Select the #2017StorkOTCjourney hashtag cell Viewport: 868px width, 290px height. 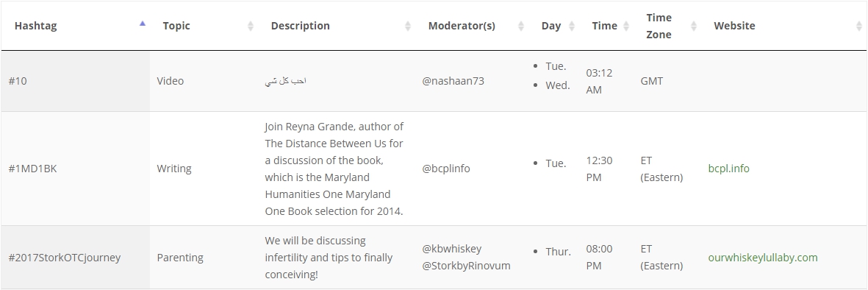75,258
